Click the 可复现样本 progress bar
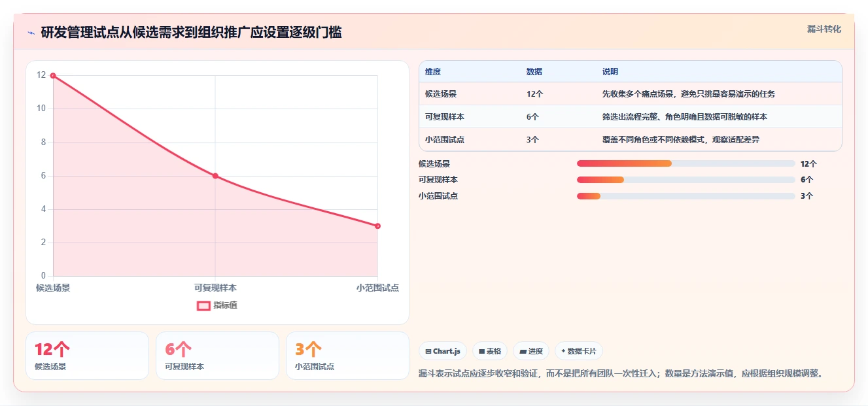This screenshot has height=406, width=868. 686,180
